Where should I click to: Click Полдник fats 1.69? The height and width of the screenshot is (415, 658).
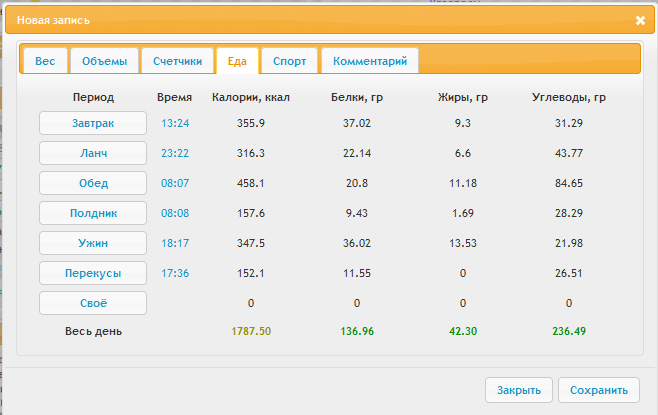click(463, 213)
